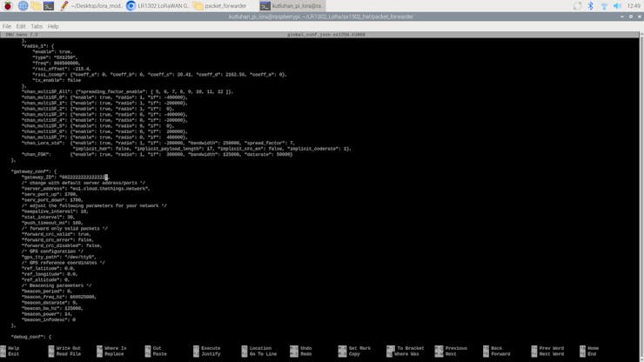Image resolution: width=644 pixels, height=362 pixels.
Task: Click the nano Set Mark shortcut hint
Action: 354,348
